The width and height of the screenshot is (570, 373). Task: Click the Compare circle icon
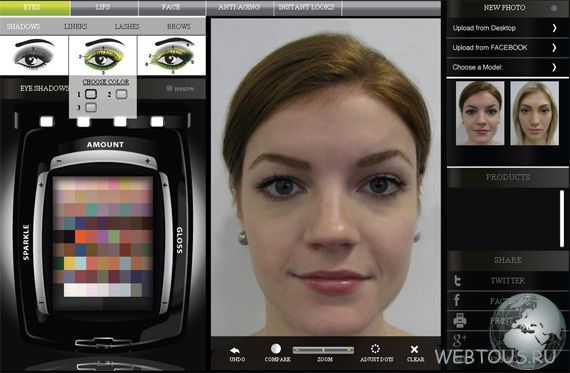coord(276,349)
